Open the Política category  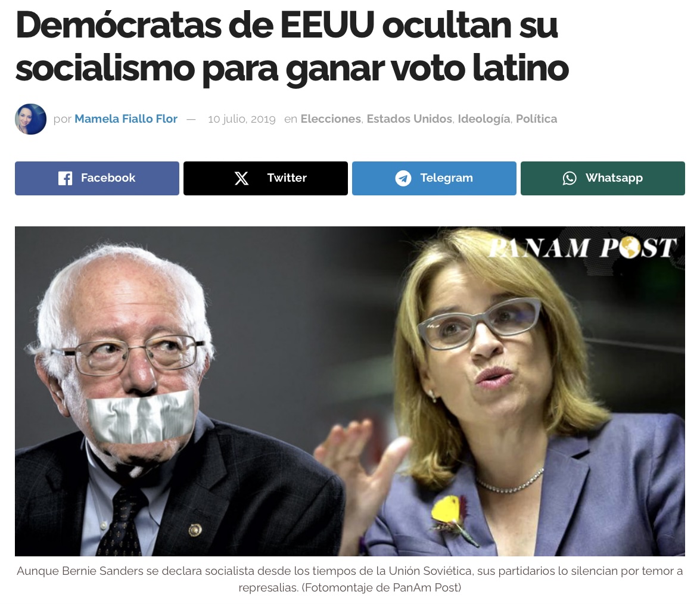point(537,119)
